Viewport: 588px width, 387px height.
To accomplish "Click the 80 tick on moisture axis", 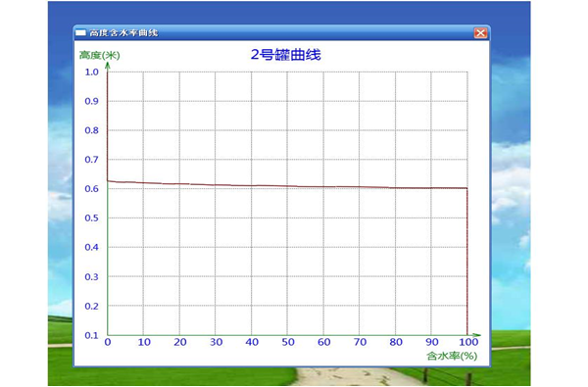I will [x=396, y=342].
